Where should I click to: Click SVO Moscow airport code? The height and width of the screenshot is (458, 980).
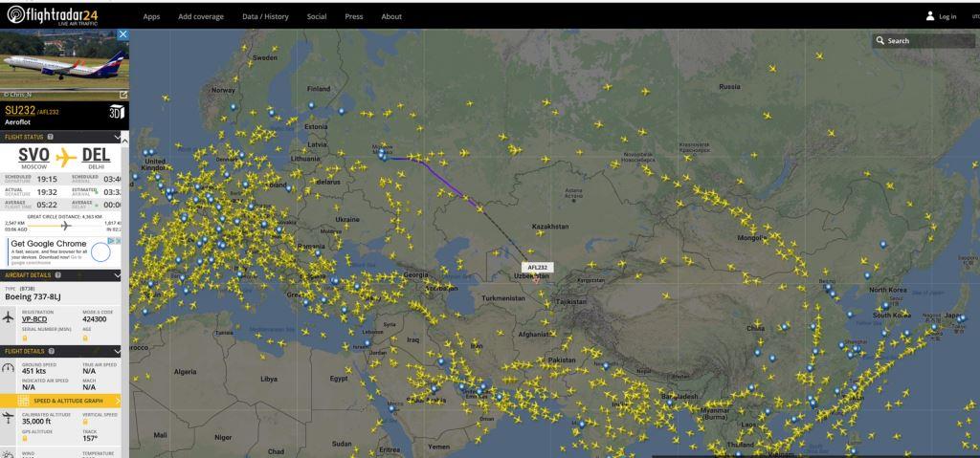(x=33, y=155)
